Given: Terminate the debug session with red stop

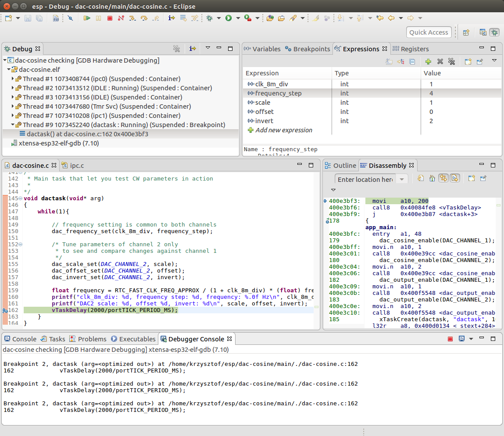Looking at the screenshot, I should pyautogui.click(x=110, y=18).
